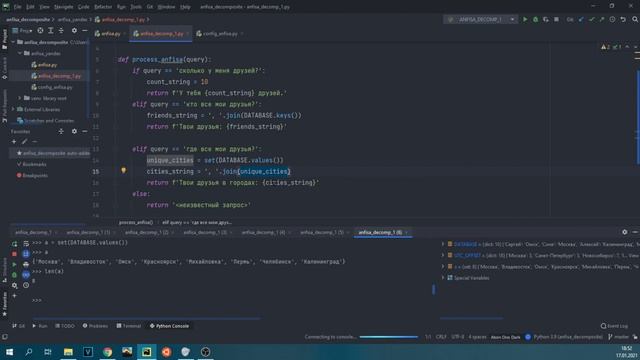Stop the running process via the square icon
This screenshot has height=360, width=640.
[556, 19]
